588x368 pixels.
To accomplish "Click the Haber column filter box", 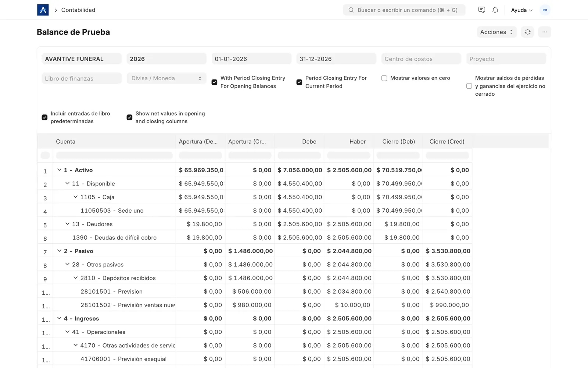I will click(x=349, y=155).
